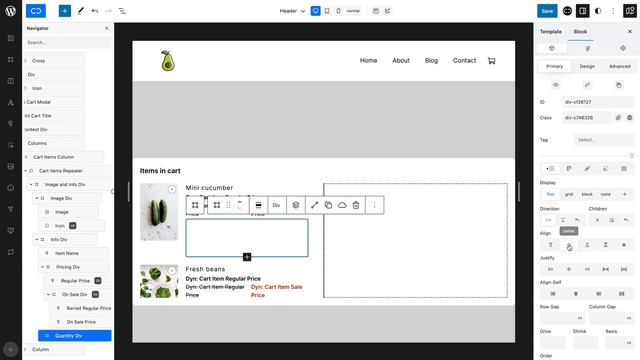The image size is (640, 360).
Task: Set Display to grid
Action: (x=569, y=194)
